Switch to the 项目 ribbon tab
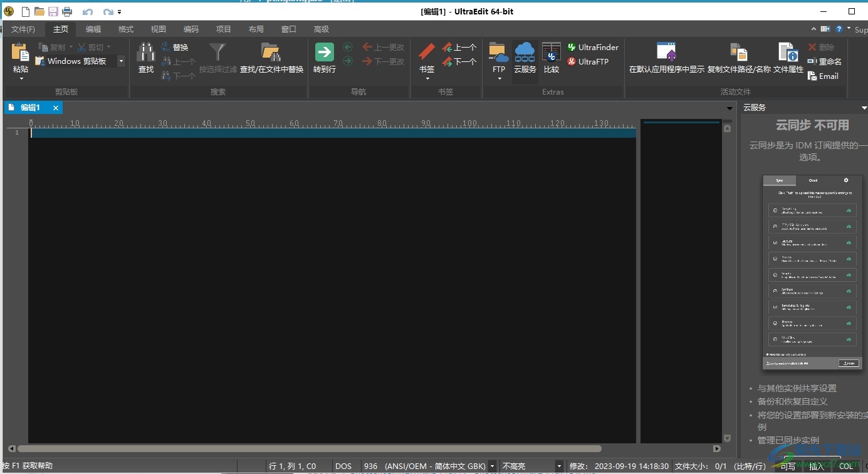868x474 pixels. click(224, 29)
